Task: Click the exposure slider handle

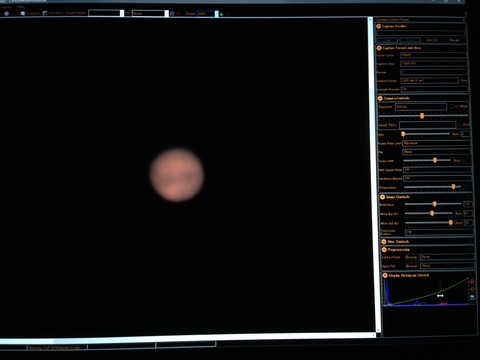Action: point(422,116)
